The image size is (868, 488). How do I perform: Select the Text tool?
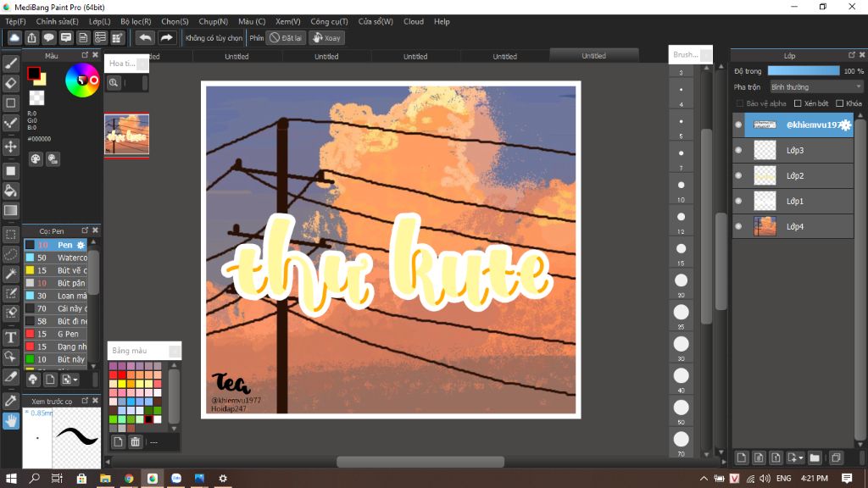click(x=10, y=337)
